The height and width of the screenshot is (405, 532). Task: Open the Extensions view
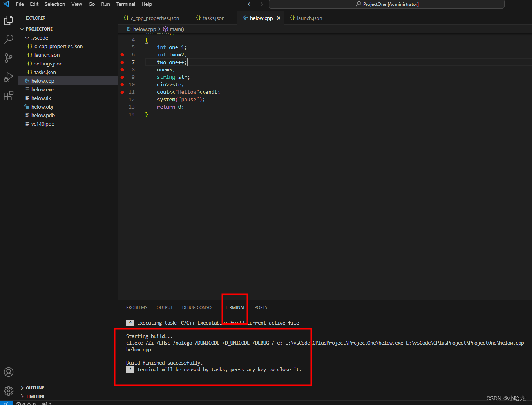tap(8, 96)
